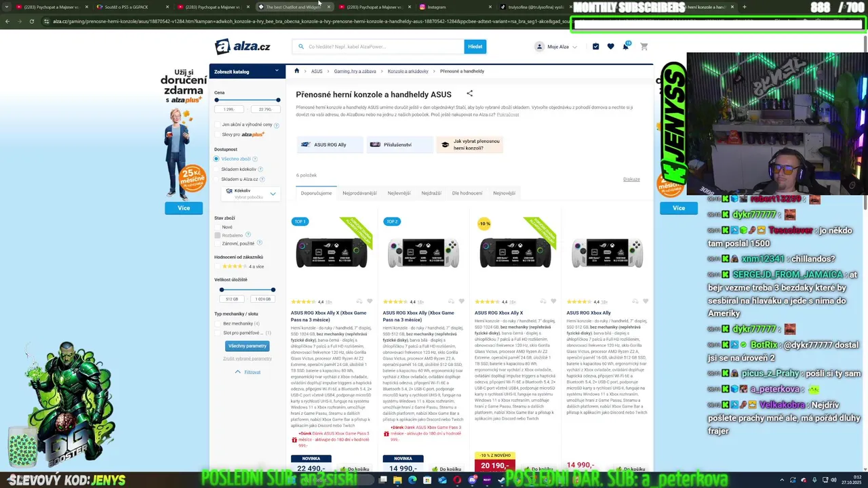Image resolution: width=868 pixels, height=488 pixels.
Task: Compare the TOP 1 ROG Xbox Ally X
Action: [359, 301]
